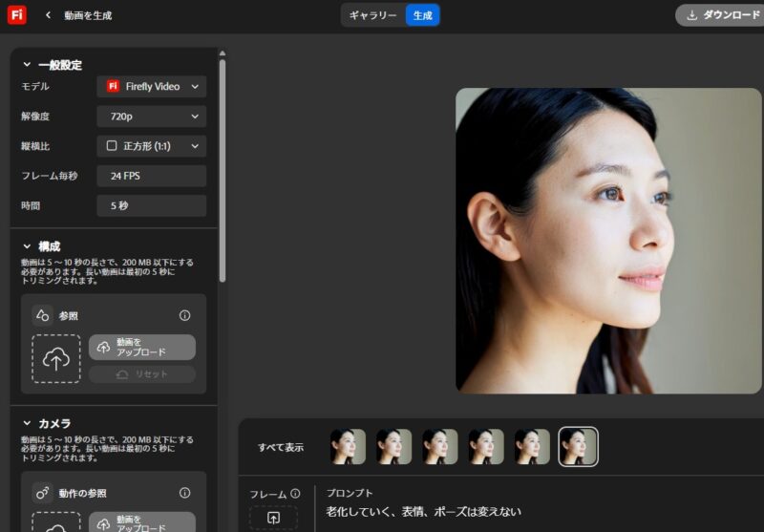Click the square aspect ratio icon
This screenshot has width=764, height=532.
click(112, 146)
